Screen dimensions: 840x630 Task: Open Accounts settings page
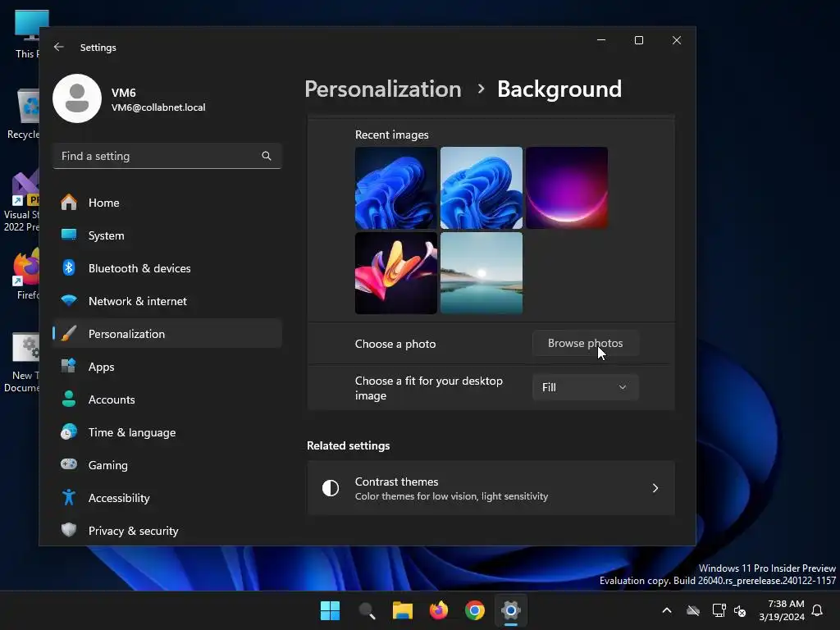(x=167, y=399)
